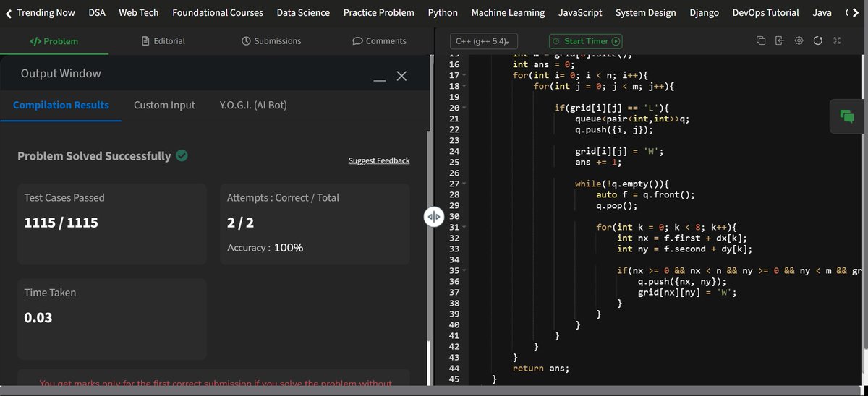Open Machine Learning in the top nav
Viewport: 868px width, 396px height.
[x=508, y=12]
